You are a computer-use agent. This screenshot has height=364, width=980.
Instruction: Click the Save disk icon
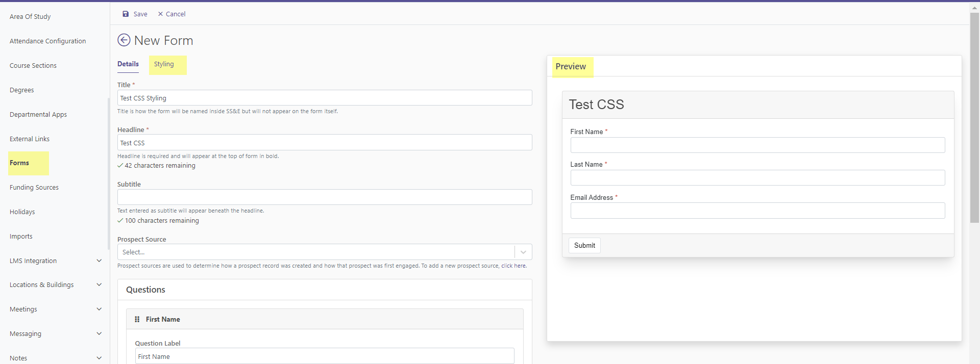click(126, 14)
